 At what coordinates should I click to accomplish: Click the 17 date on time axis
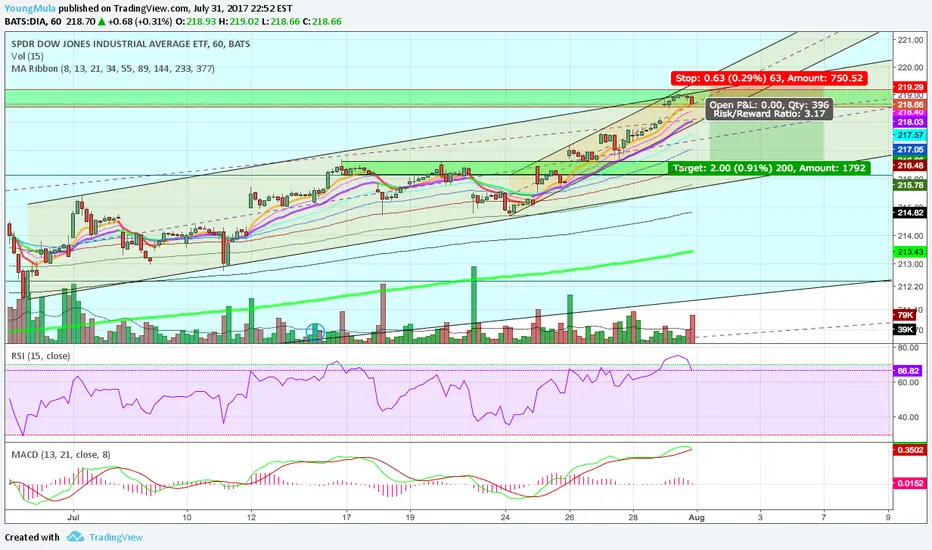click(x=347, y=517)
